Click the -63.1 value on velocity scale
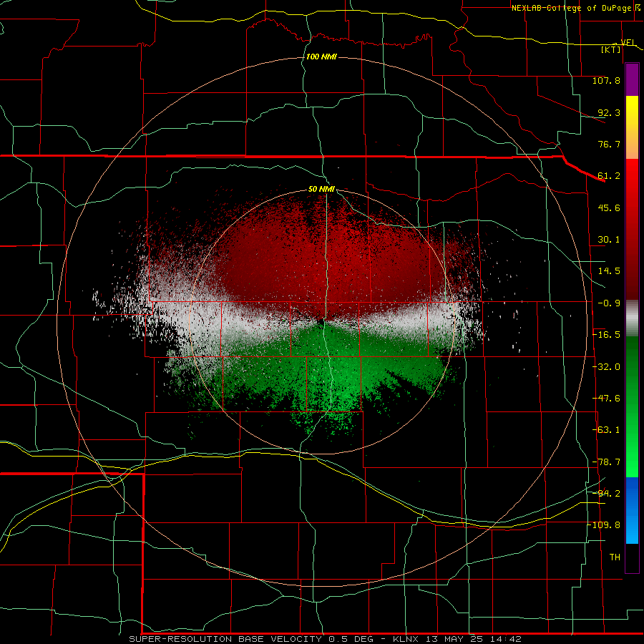 (x=606, y=430)
